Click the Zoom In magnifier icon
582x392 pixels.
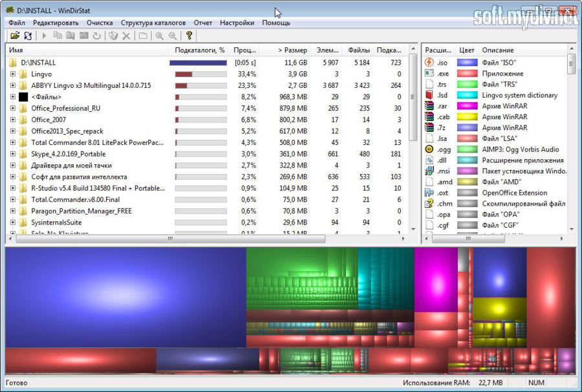(160, 36)
